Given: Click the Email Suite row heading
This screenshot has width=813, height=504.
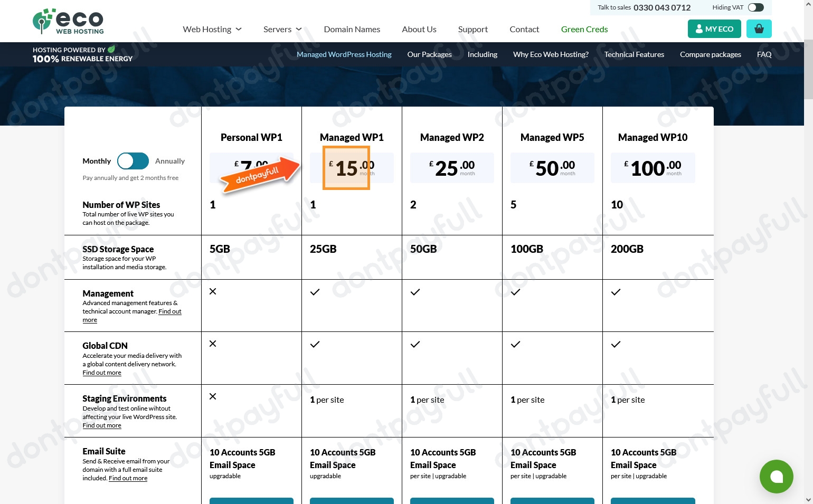Looking at the screenshot, I should (104, 451).
